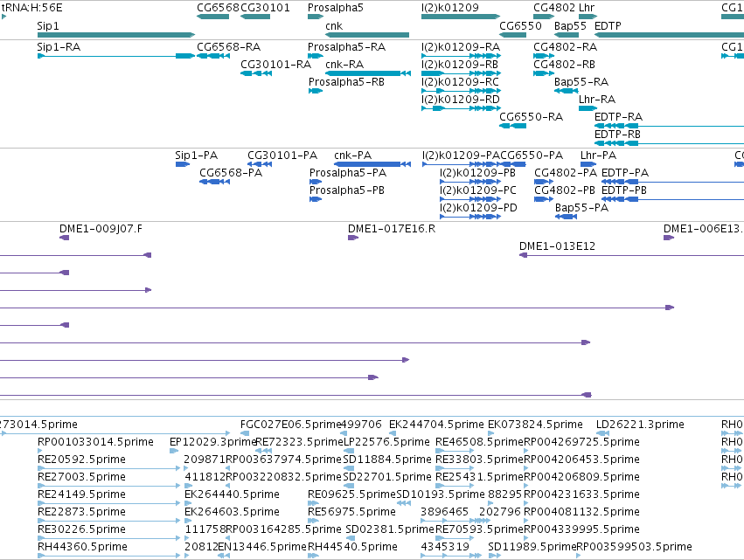The height and width of the screenshot is (560, 744).
Task: Select the CG4802-PB protein feature
Action: point(544,200)
